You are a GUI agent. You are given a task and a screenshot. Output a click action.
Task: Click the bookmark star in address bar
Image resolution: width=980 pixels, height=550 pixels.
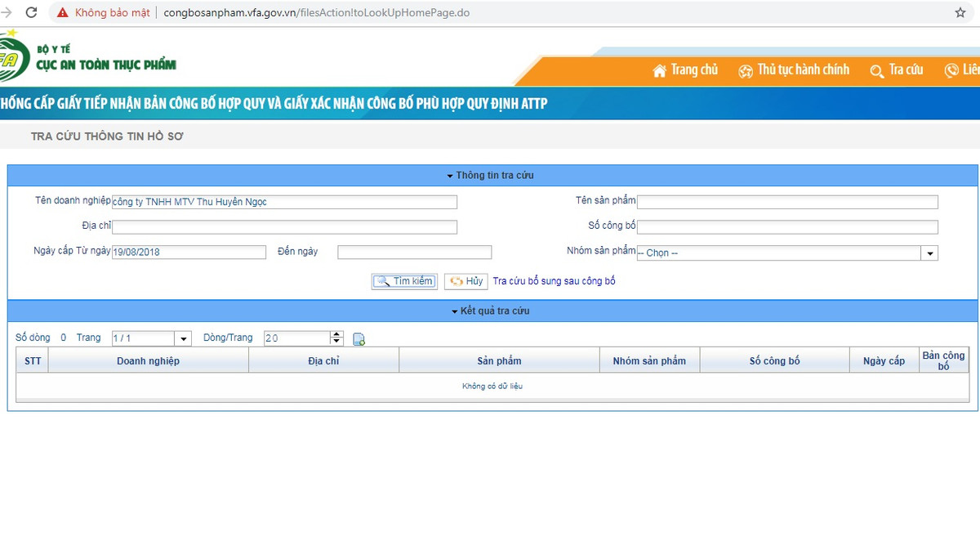point(960,12)
